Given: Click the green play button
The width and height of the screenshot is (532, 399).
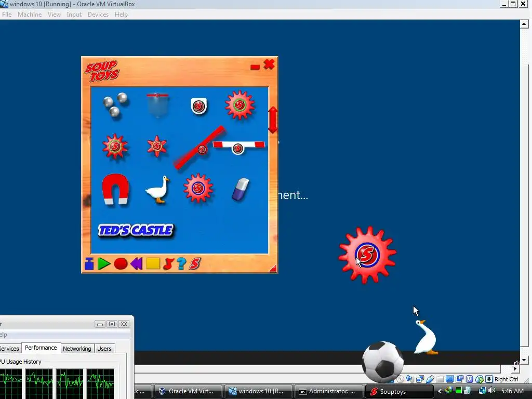Looking at the screenshot, I should [x=104, y=263].
